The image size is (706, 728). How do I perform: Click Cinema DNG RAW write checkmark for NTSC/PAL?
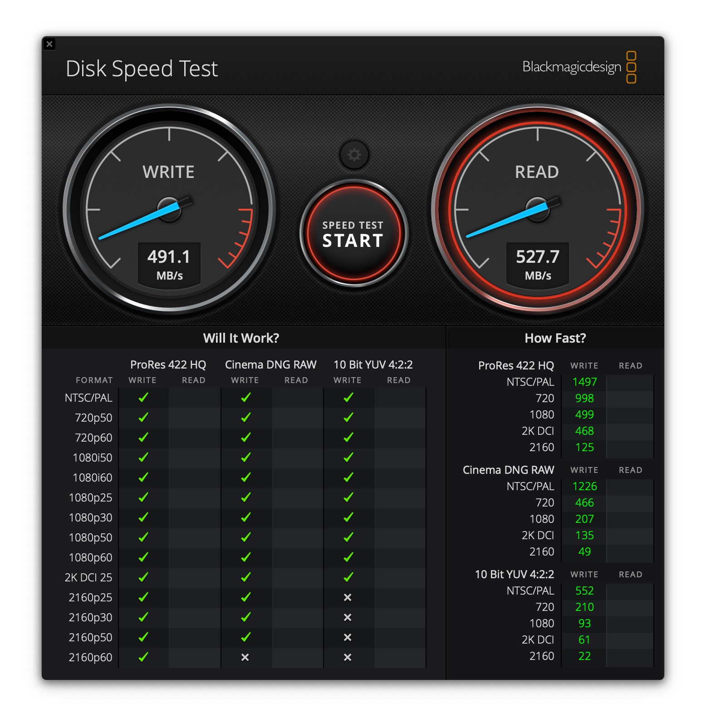click(x=246, y=398)
